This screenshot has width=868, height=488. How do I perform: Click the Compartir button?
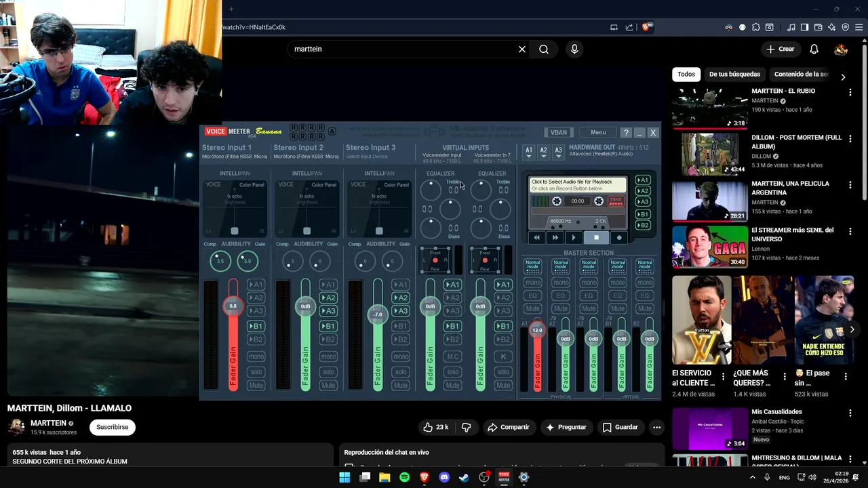click(508, 427)
